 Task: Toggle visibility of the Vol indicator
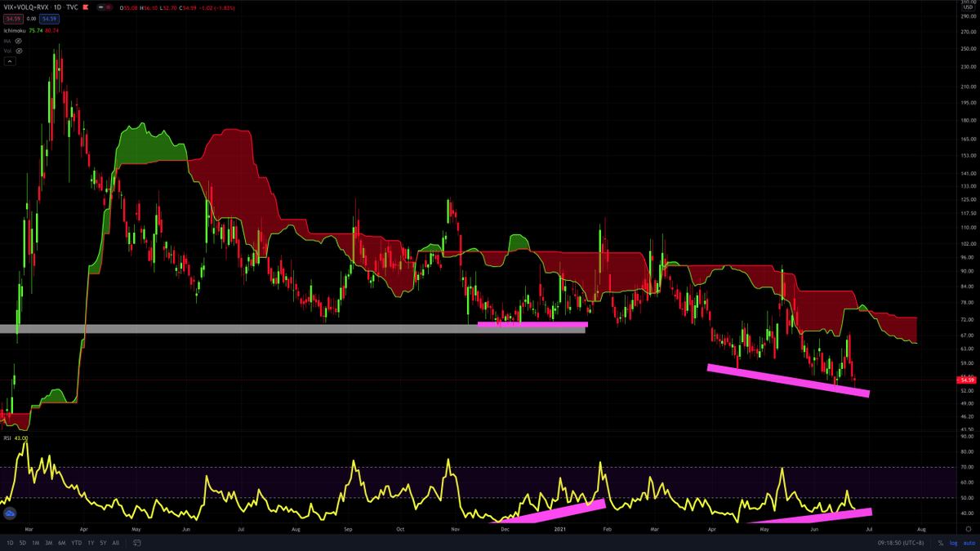(18, 50)
